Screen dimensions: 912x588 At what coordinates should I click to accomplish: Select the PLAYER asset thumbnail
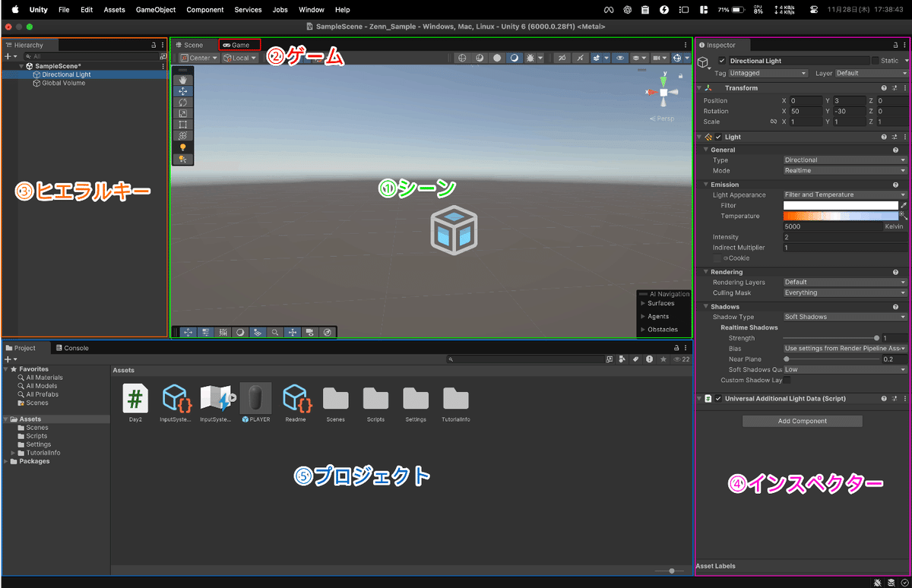tap(254, 399)
